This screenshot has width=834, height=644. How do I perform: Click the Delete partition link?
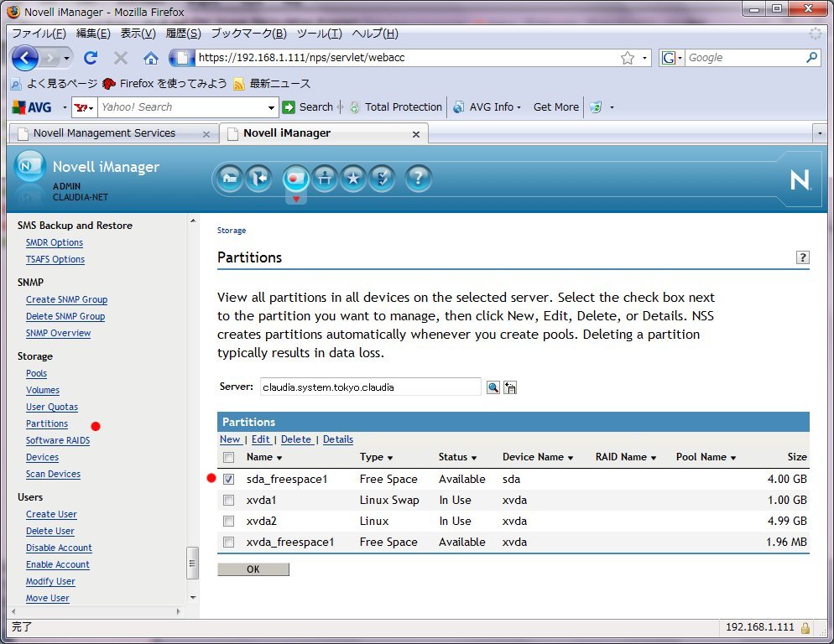point(295,439)
